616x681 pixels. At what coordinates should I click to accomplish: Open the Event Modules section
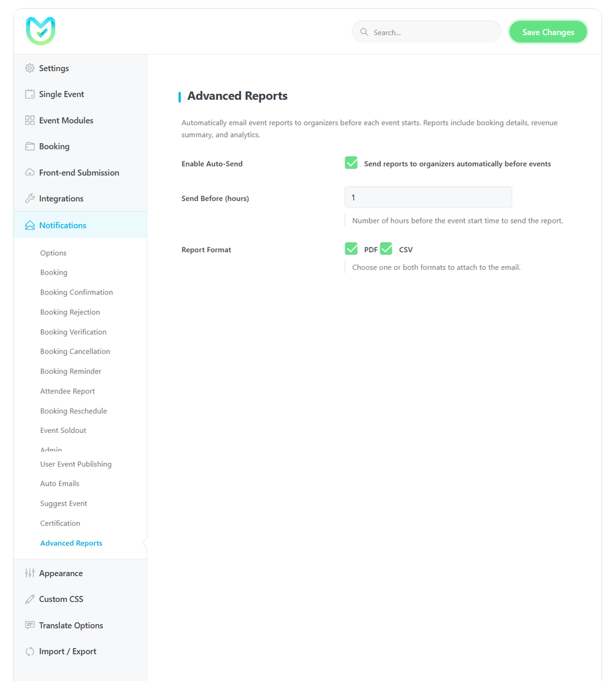pyautogui.click(x=80, y=120)
